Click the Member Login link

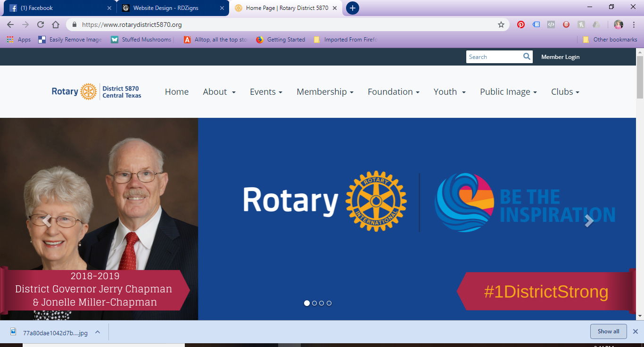[560, 57]
